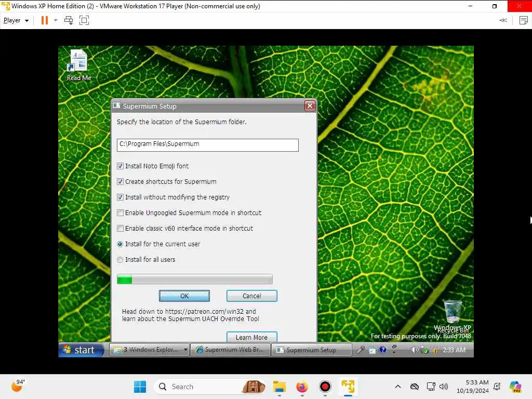Open File Explorer from host taskbar
Screen dimensions: 532x399
tap(280, 387)
